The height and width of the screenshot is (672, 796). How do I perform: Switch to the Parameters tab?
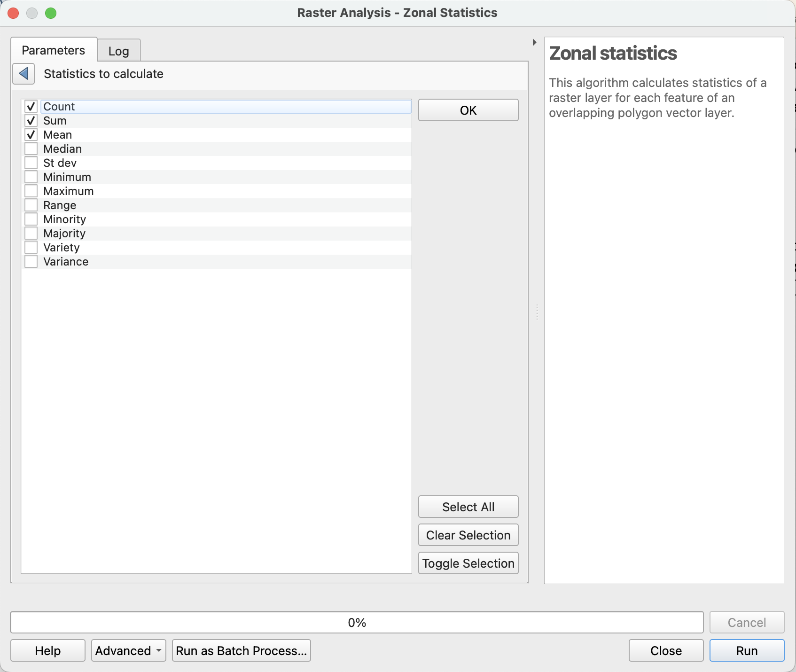(x=54, y=50)
